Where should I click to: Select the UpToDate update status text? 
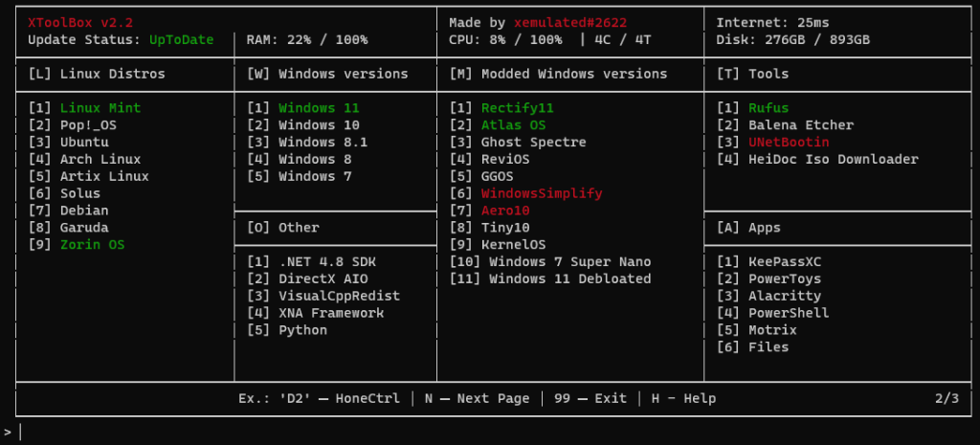point(181,40)
